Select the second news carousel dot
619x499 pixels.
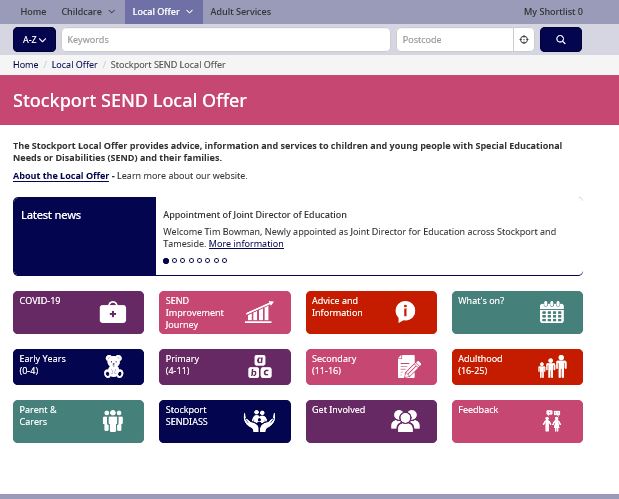coord(174,261)
